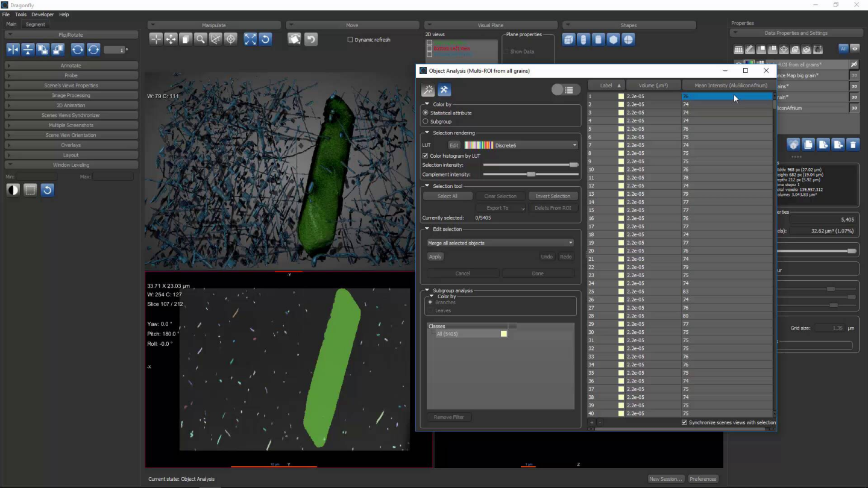Screen dimensions: 868x488
Task: Click the fit-to-view expand arrows icon
Action: 250,40
